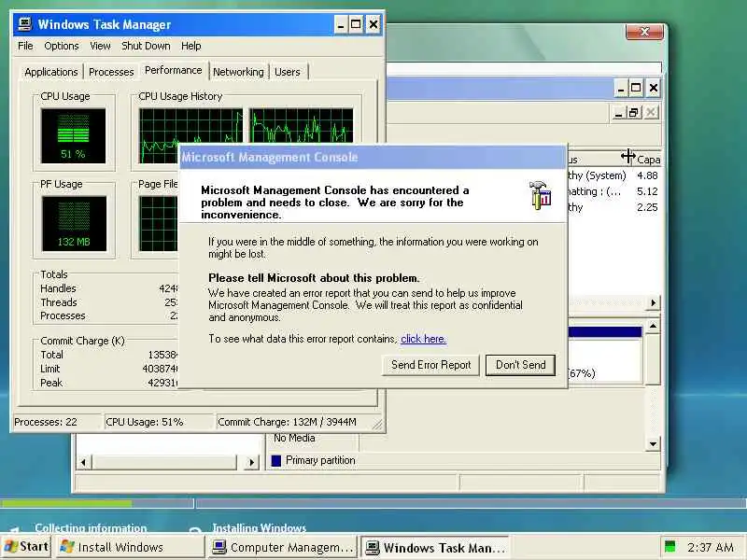747x560 pixels.
Task: Switch to the Applications tab
Action: coord(51,72)
